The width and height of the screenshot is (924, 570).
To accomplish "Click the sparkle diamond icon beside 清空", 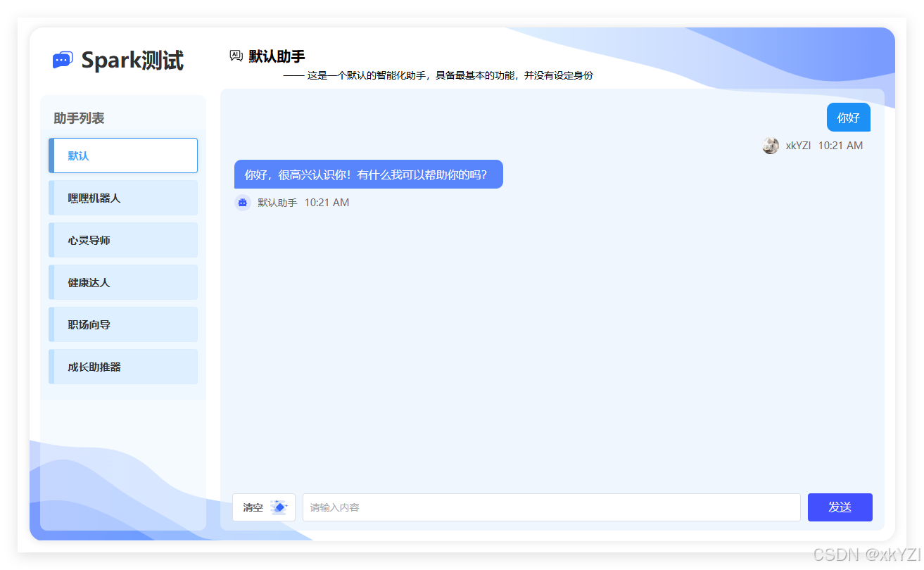I will point(280,507).
